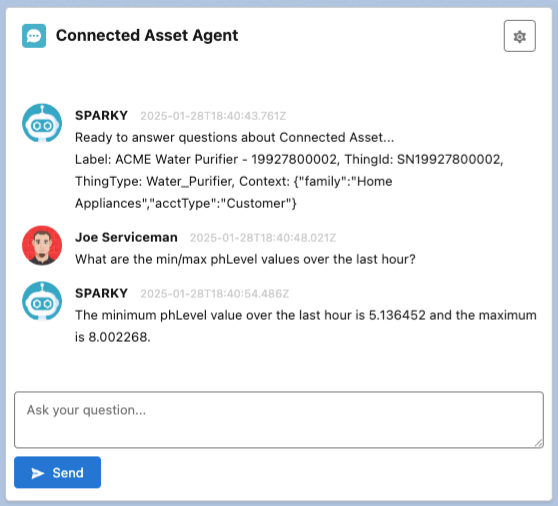The image size is (558, 506).
Task: Click Joe Serviceman's avatar picture
Action: [x=42, y=246]
